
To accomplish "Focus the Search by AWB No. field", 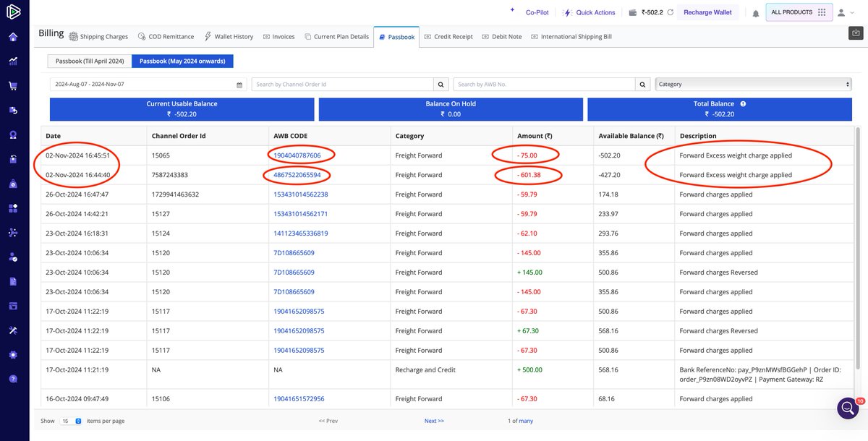I will pos(544,85).
